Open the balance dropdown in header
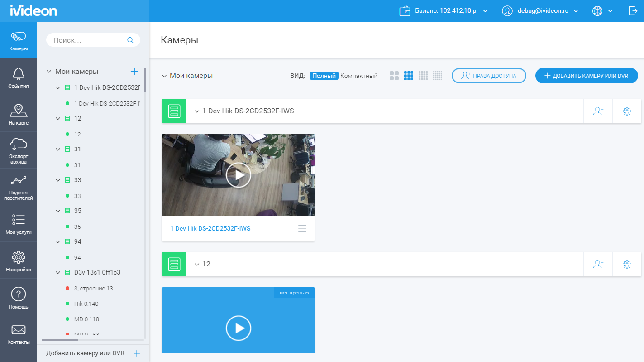644x362 pixels. click(444, 11)
